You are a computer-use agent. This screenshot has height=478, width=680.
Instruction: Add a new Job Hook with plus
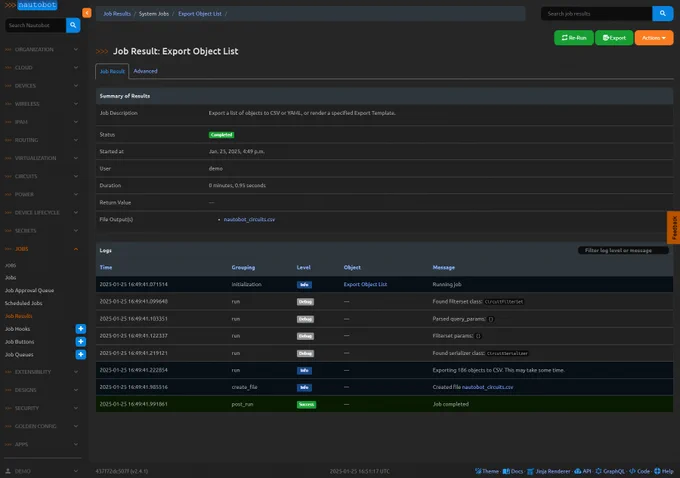click(x=81, y=329)
